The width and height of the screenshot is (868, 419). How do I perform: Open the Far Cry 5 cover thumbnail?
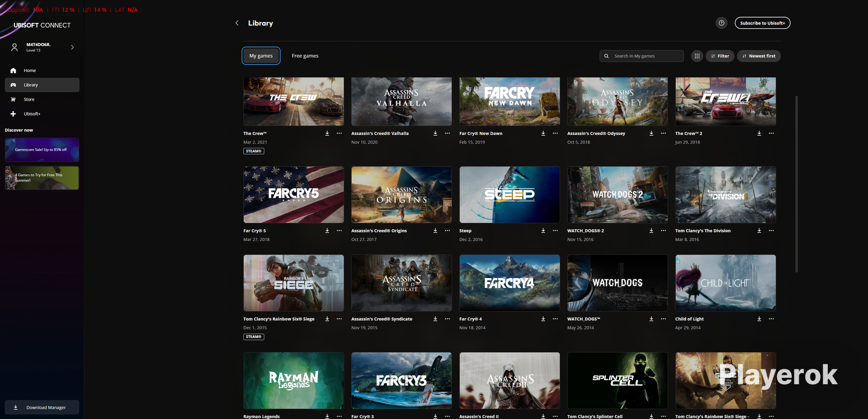[x=293, y=195]
